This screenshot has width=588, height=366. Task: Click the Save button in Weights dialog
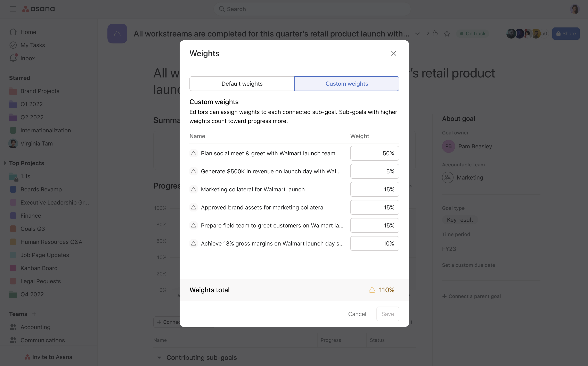click(x=388, y=314)
